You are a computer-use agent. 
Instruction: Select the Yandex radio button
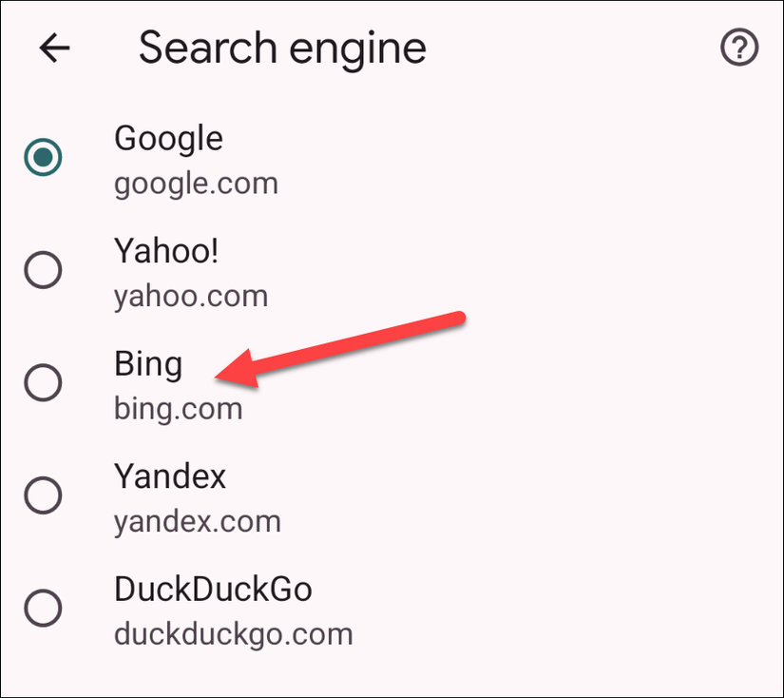pyautogui.click(x=43, y=495)
